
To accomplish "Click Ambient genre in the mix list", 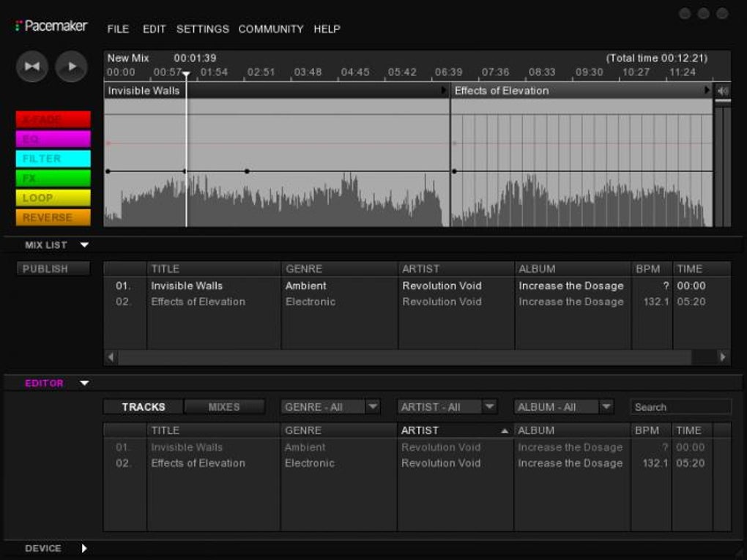I will tap(306, 285).
